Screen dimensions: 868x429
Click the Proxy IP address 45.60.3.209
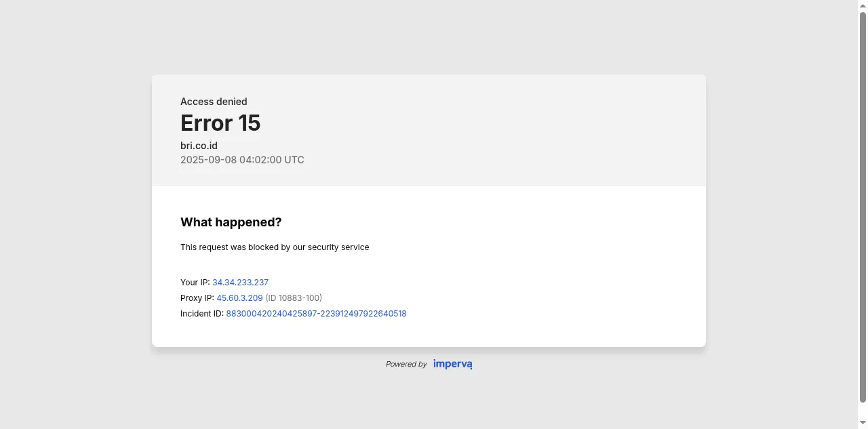point(239,298)
